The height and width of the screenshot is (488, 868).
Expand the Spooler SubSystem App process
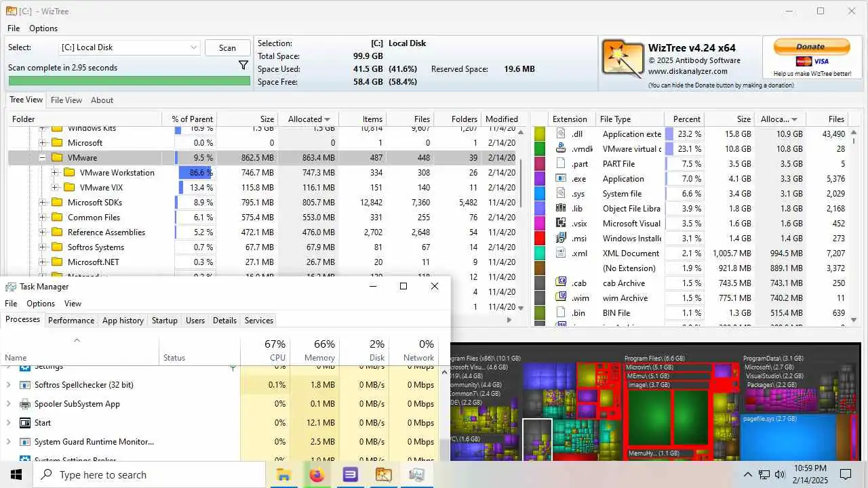(8, 404)
